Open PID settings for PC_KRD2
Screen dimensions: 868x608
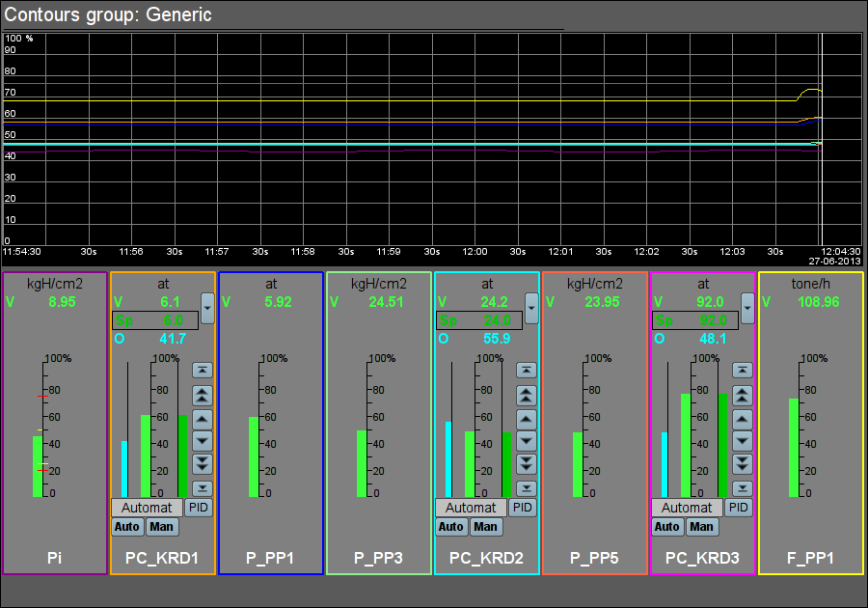pyautogui.click(x=522, y=508)
